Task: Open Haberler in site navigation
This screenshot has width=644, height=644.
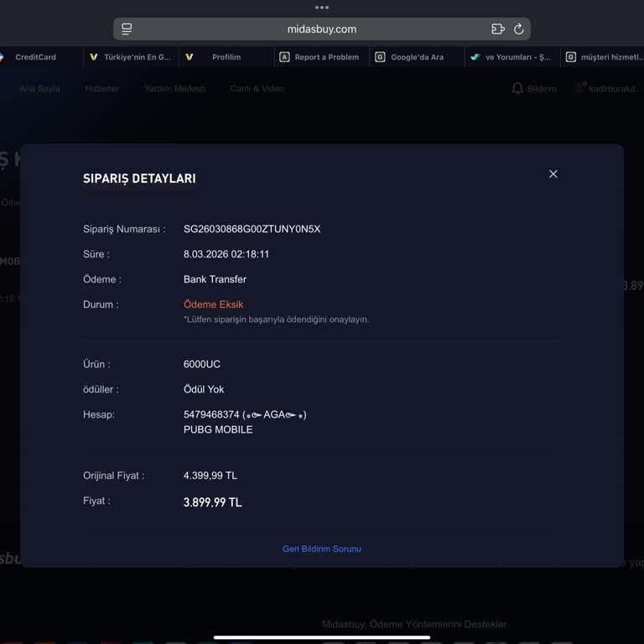Action: pyautogui.click(x=101, y=89)
